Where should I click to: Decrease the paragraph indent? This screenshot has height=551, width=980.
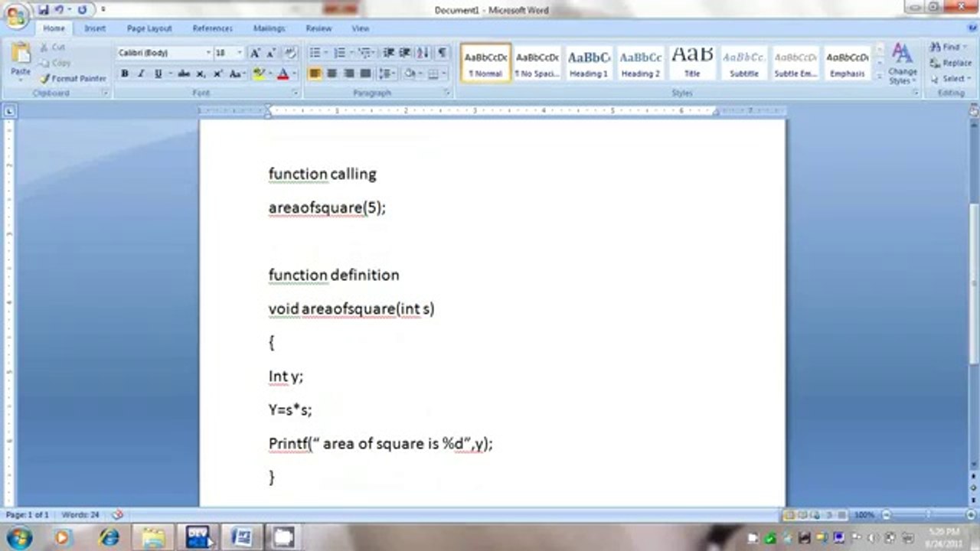pyautogui.click(x=388, y=53)
